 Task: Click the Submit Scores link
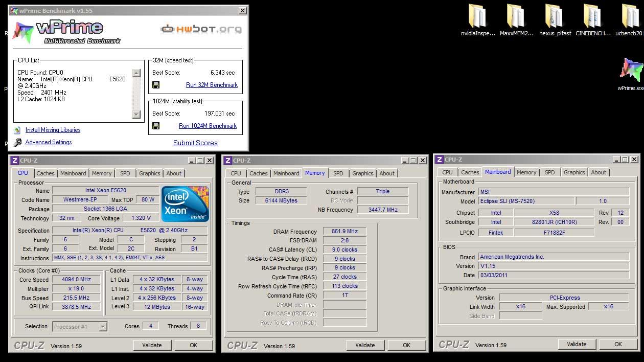click(195, 143)
